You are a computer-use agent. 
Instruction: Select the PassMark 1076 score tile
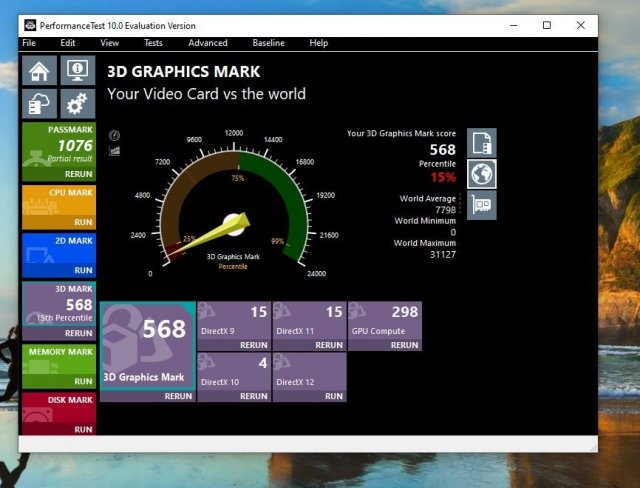59,145
